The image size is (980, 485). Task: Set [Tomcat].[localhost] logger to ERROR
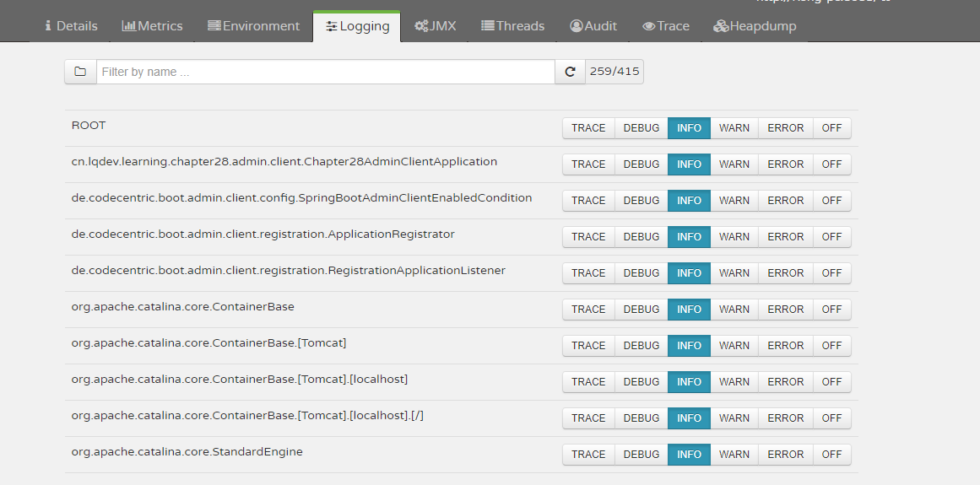786,381
